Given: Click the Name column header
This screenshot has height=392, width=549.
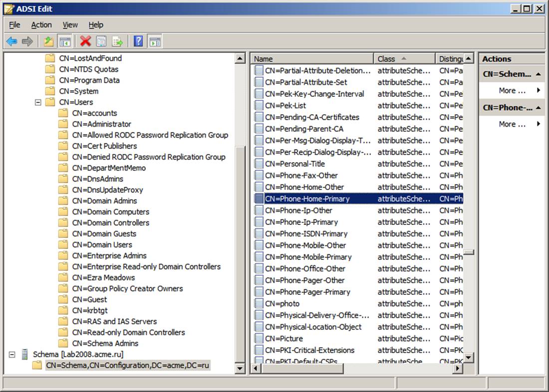Looking at the screenshot, I should point(312,59).
